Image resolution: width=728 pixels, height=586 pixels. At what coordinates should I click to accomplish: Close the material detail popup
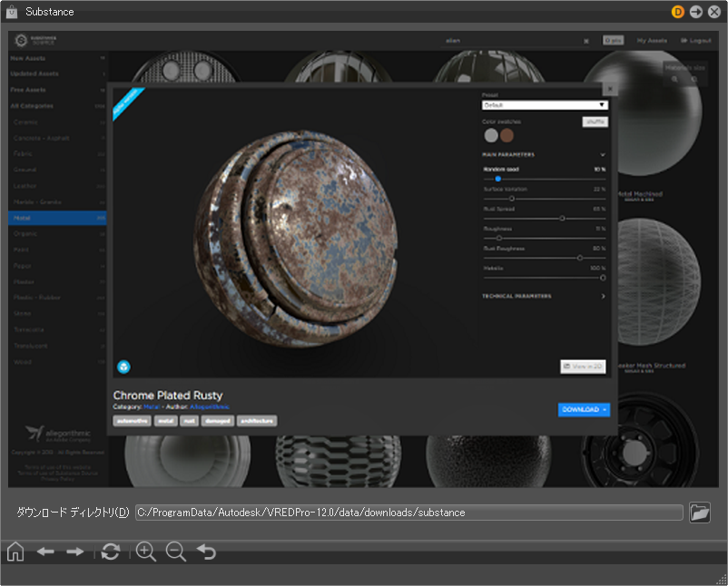(610, 89)
